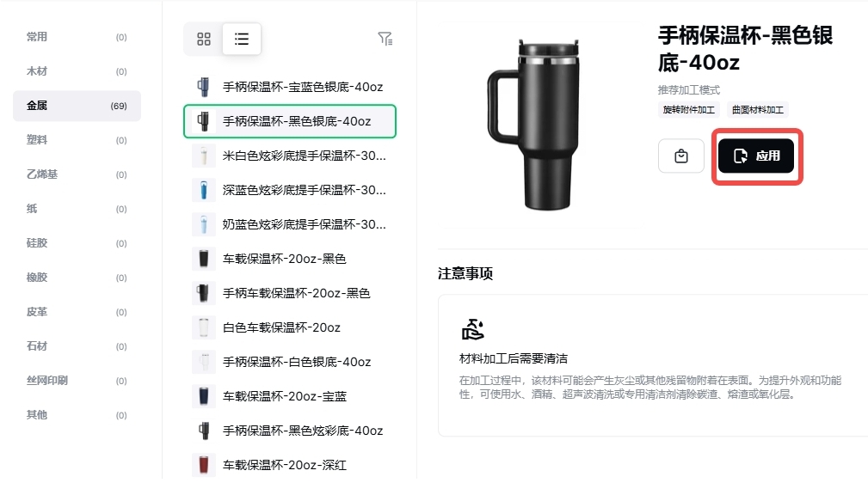Viewport: 868px width, 489px height.
Task: Open the 木材 wood category
Action: pyautogui.click(x=77, y=71)
